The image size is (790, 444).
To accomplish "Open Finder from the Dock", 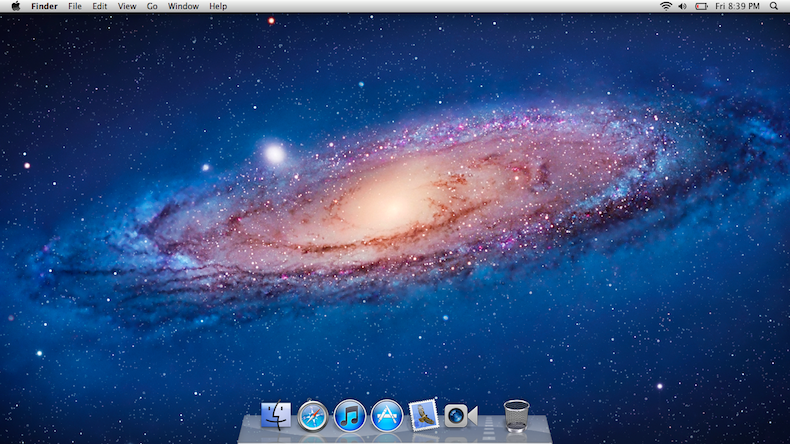I will pos(276,415).
